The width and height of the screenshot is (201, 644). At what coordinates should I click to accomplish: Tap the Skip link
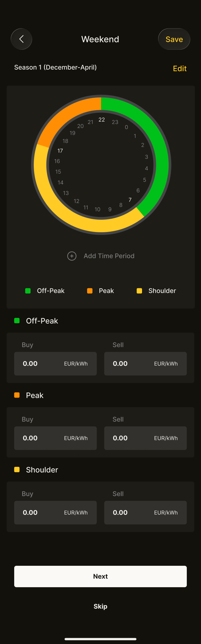[100, 606]
